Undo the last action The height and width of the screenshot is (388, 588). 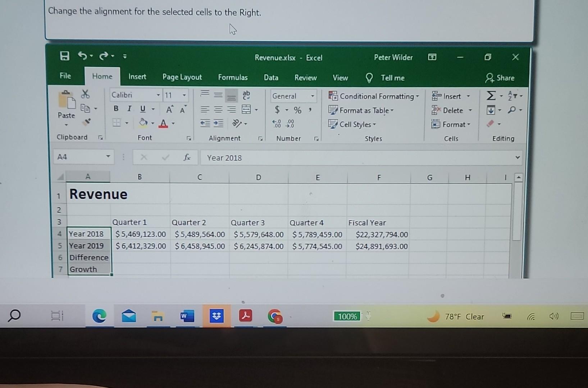coord(83,56)
